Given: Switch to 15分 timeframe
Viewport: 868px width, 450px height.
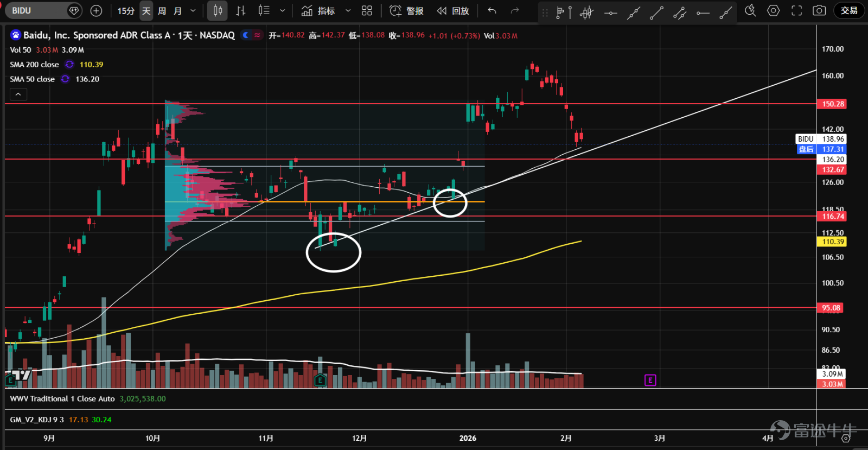Looking at the screenshot, I should pos(126,10).
